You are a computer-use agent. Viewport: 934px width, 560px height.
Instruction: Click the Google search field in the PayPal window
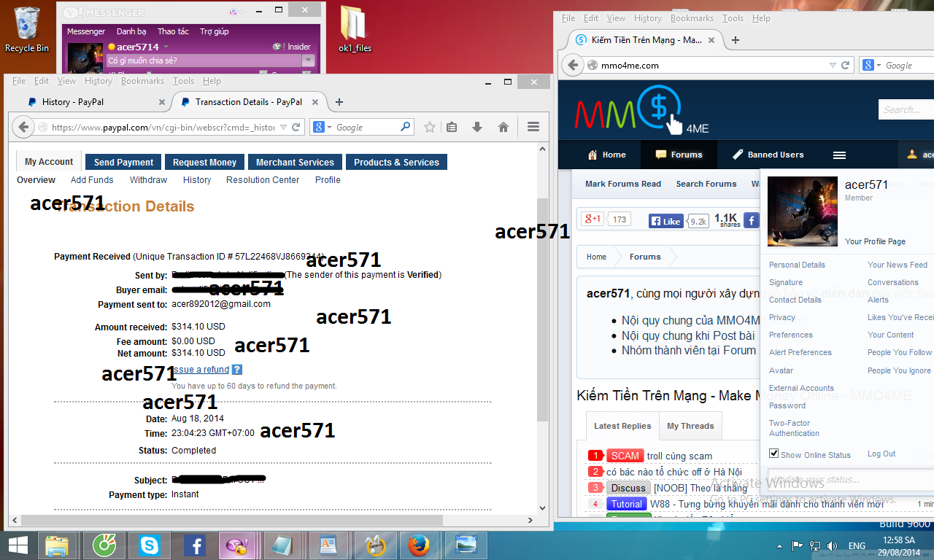coord(368,127)
